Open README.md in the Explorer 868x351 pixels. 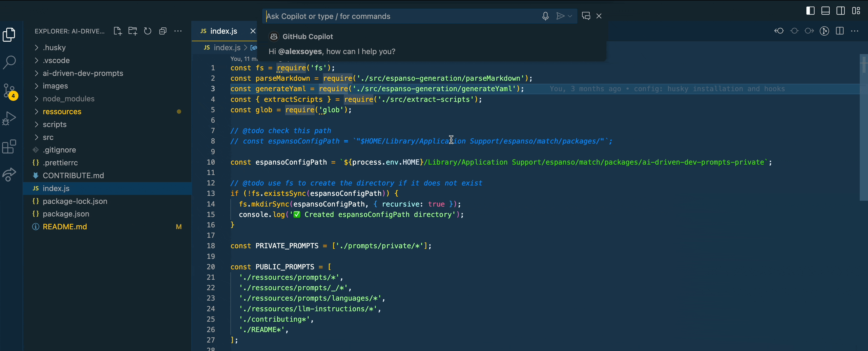point(65,227)
